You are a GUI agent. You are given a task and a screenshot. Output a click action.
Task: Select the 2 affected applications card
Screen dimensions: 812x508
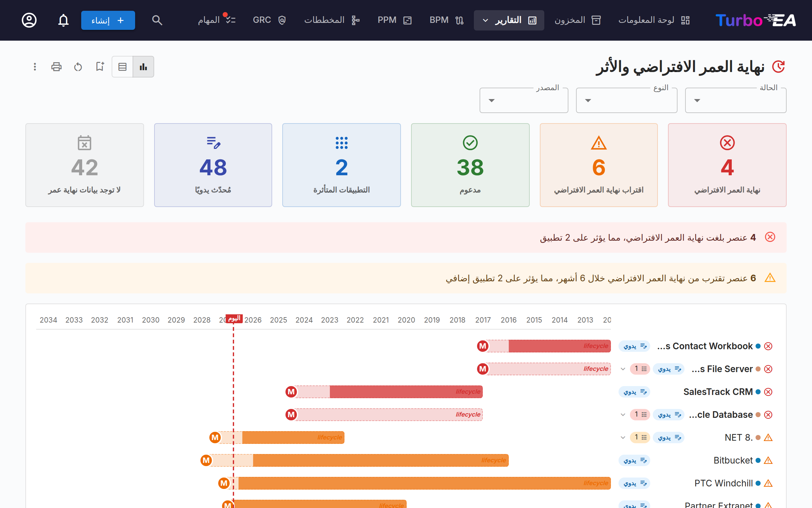tap(342, 165)
